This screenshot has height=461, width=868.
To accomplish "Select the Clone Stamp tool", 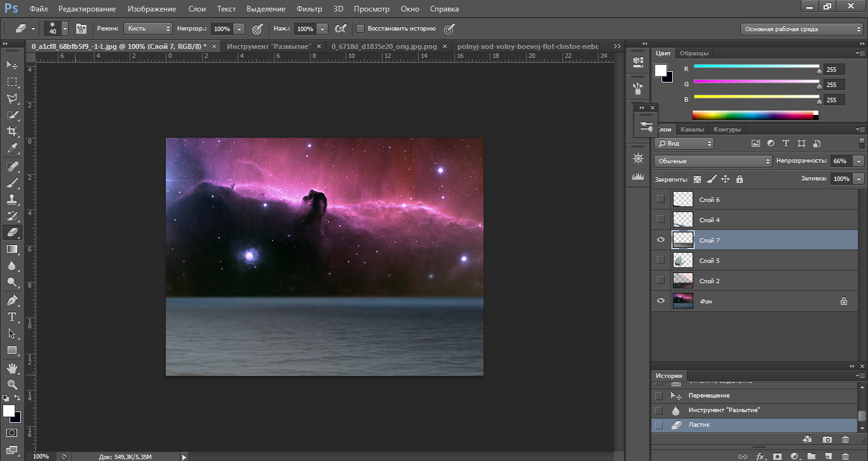I will pos(11,199).
